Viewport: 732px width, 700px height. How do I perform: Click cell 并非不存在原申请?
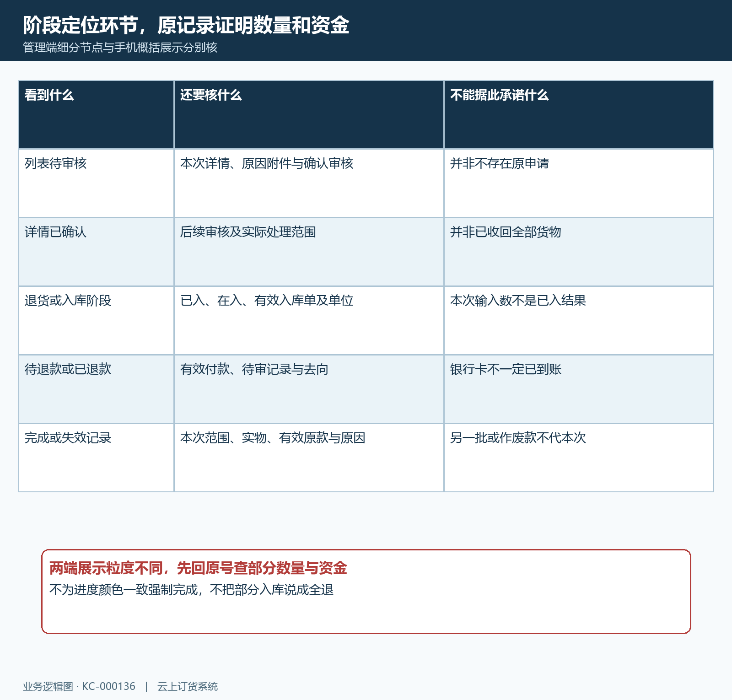pos(579,183)
